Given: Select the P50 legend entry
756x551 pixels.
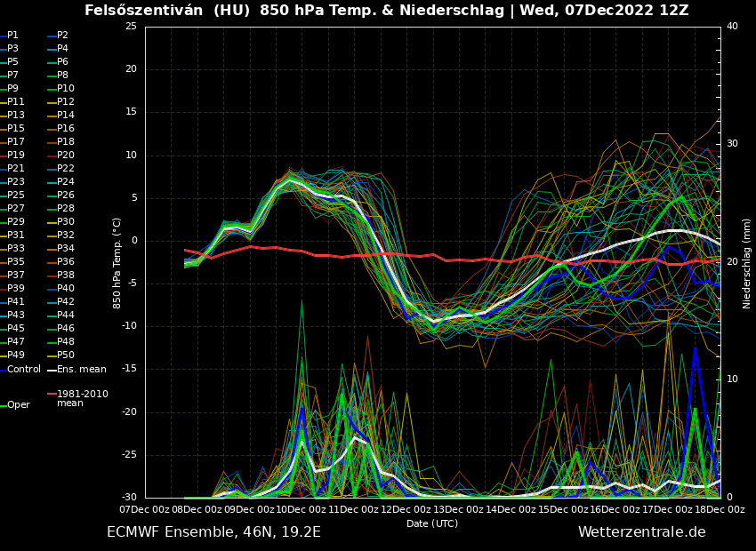Looking at the screenshot, I should (x=66, y=355).
